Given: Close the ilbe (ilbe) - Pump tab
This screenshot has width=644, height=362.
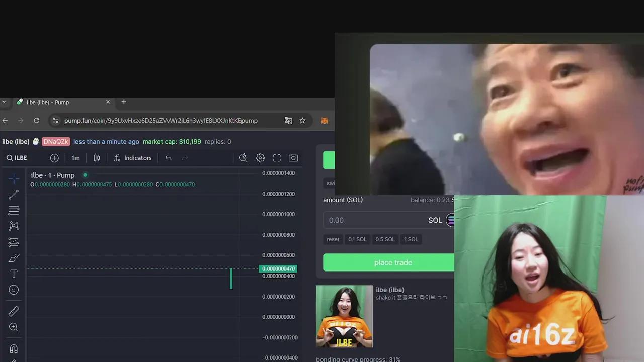Looking at the screenshot, I should point(108,102).
